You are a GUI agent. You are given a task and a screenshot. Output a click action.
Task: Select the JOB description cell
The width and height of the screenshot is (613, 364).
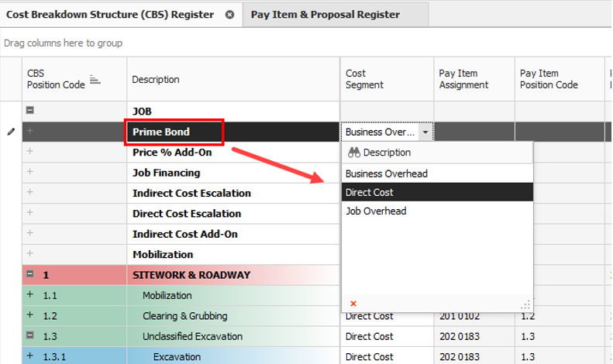[x=233, y=112]
